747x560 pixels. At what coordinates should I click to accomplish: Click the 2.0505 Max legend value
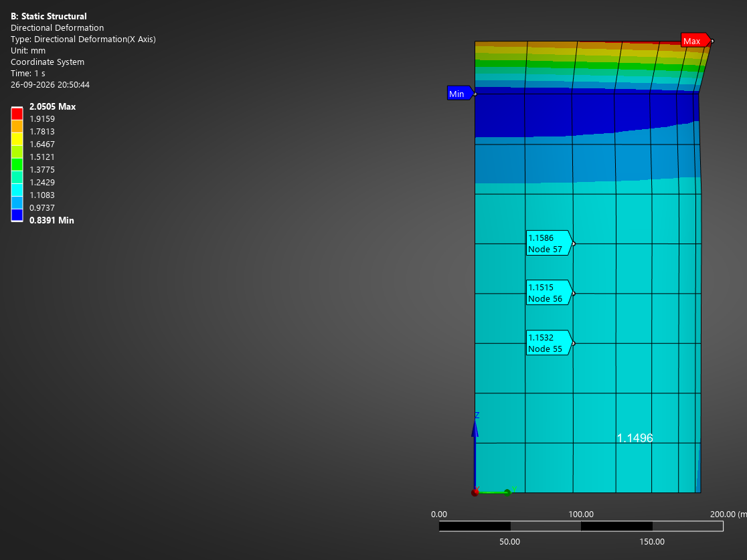(x=52, y=106)
